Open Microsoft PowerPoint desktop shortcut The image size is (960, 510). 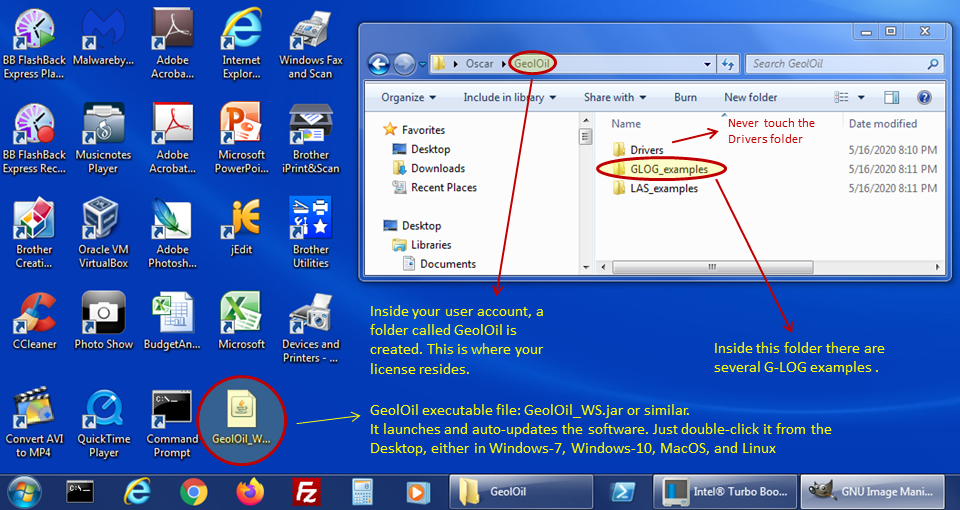(241, 139)
